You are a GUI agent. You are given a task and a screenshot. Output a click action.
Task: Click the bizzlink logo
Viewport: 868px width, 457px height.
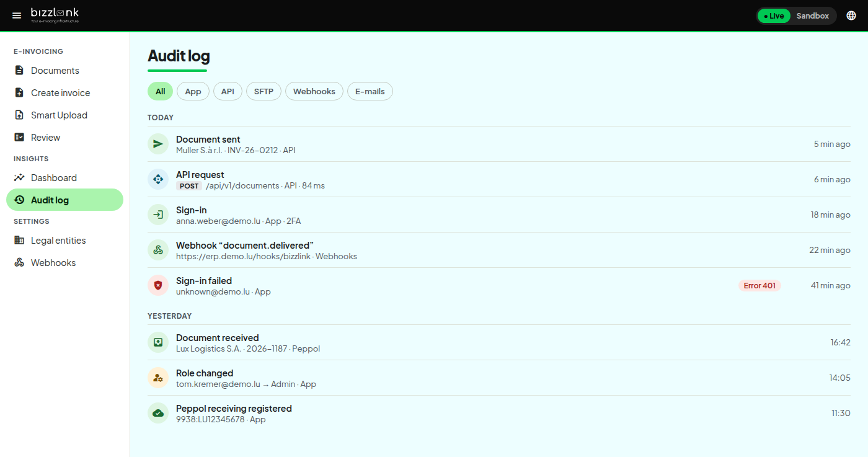coord(55,15)
